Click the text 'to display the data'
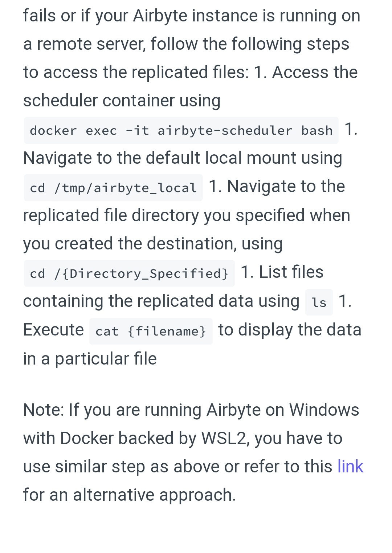This screenshot has height=553, width=392. click(x=290, y=330)
